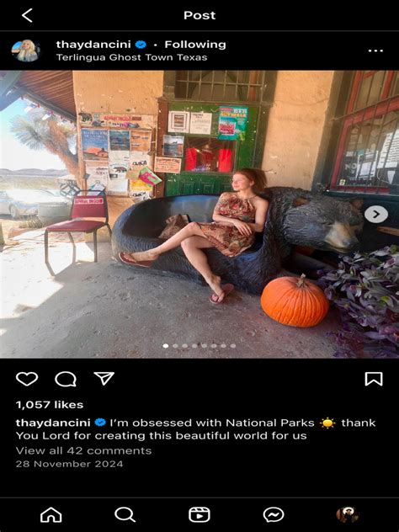Open the thaydancini username in the post header
The height and width of the screenshot is (532, 399).
93,45
